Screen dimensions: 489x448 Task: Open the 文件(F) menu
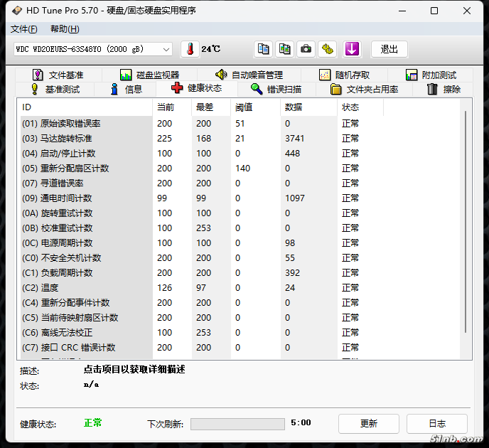(x=24, y=29)
